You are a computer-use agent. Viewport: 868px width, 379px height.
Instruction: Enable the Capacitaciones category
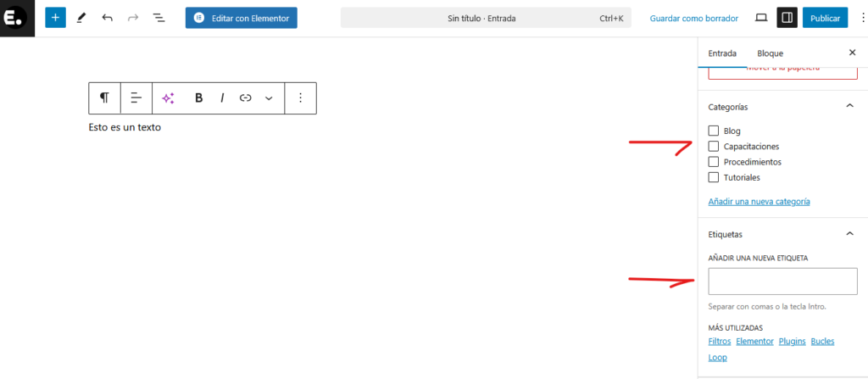point(714,147)
